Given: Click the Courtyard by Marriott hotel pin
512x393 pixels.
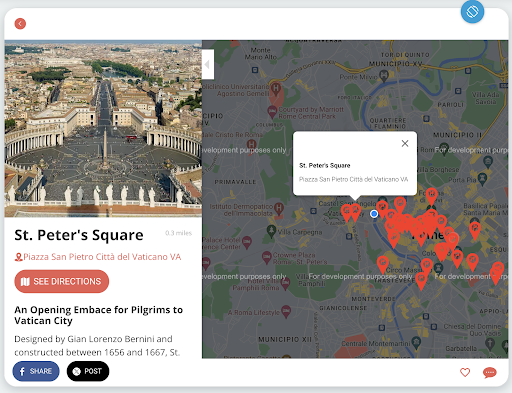Looking at the screenshot, I should (x=272, y=112).
